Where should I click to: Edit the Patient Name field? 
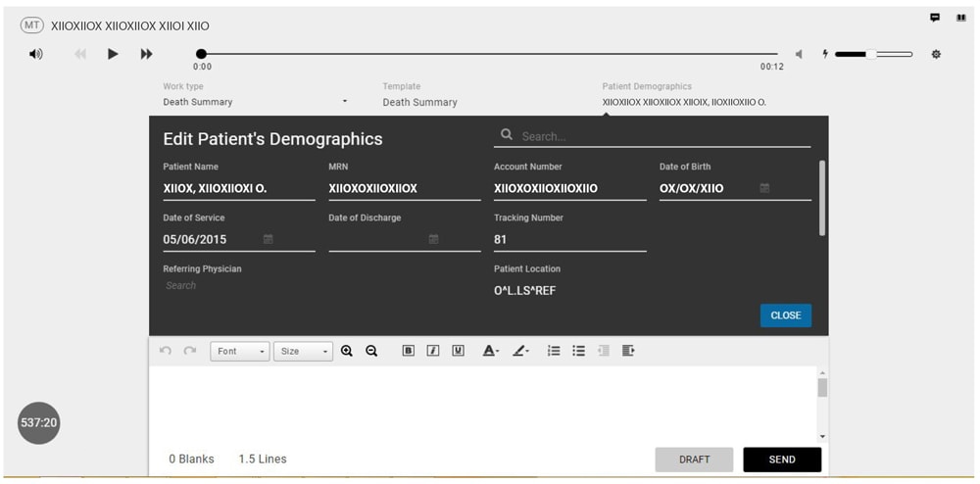coord(239,189)
